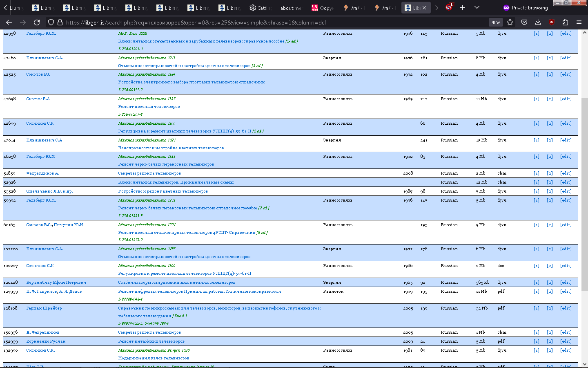
Task: Expand the list all tabs chevron
Action: (x=477, y=7)
